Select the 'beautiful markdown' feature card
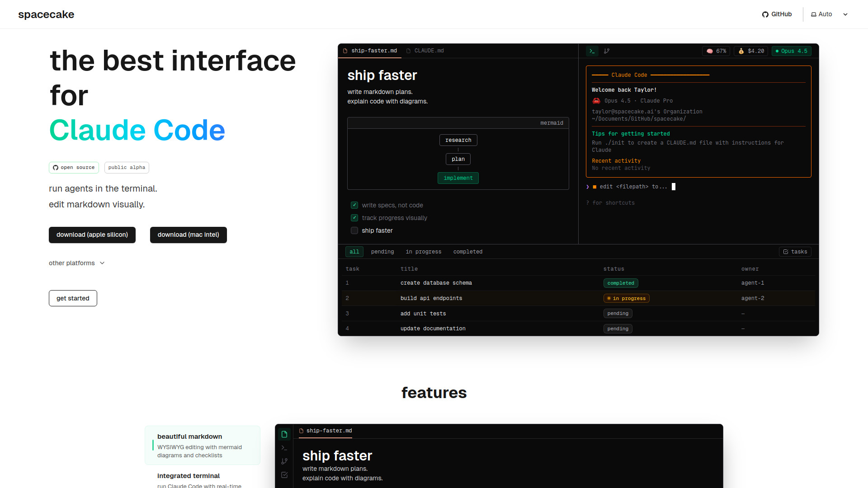The height and width of the screenshot is (488, 868). tap(203, 446)
